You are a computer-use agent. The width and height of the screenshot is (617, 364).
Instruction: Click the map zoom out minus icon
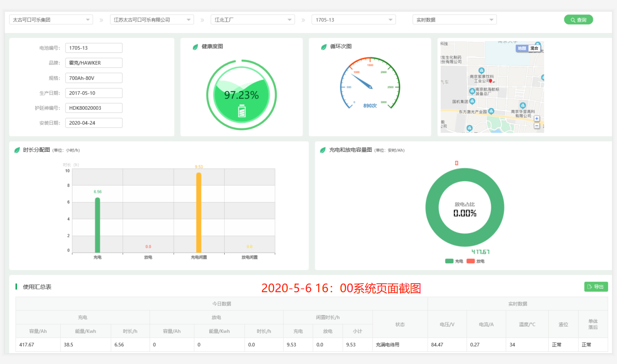click(537, 126)
